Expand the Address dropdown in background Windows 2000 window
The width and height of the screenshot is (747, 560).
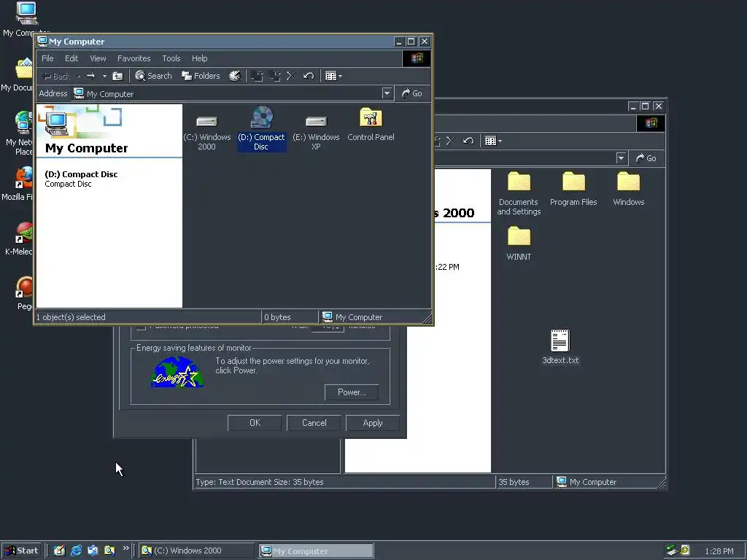point(621,158)
